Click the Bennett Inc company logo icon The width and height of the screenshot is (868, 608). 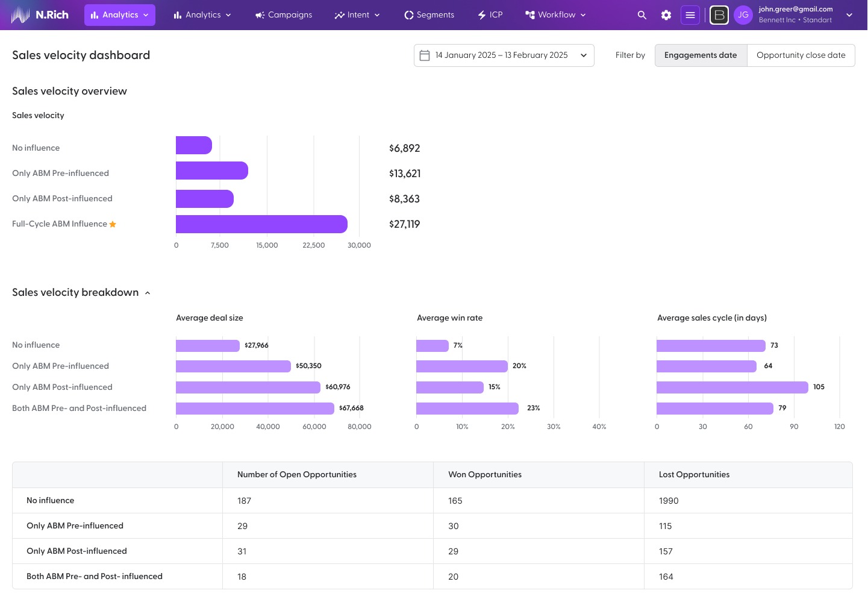[719, 15]
